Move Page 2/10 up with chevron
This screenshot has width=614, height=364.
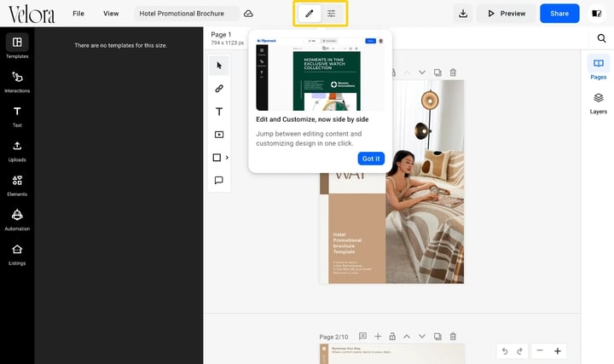pos(407,336)
